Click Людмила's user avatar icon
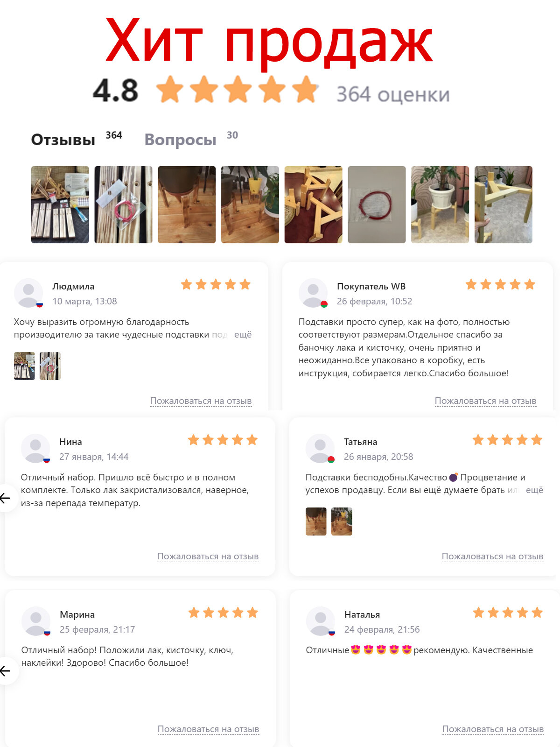 coord(28,293)
